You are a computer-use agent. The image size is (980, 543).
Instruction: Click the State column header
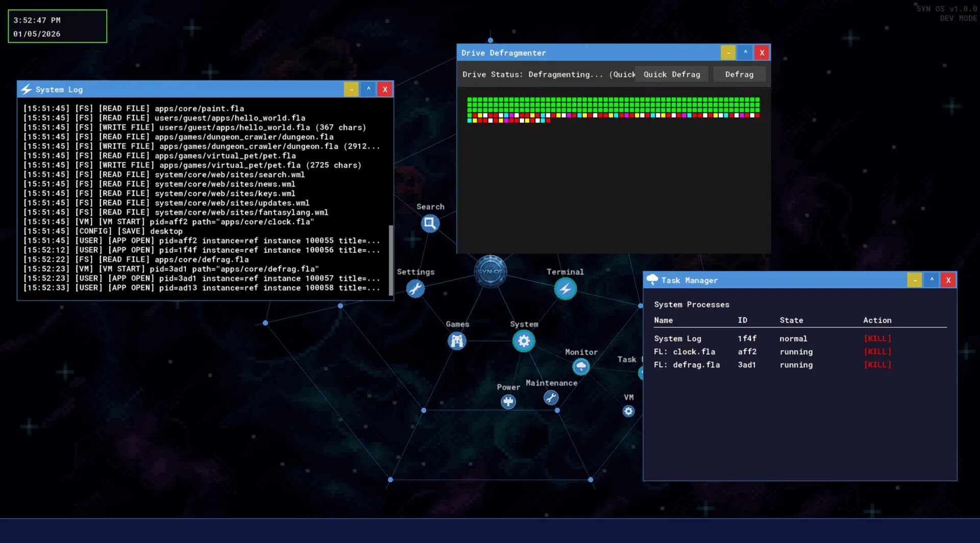point(791,320)
